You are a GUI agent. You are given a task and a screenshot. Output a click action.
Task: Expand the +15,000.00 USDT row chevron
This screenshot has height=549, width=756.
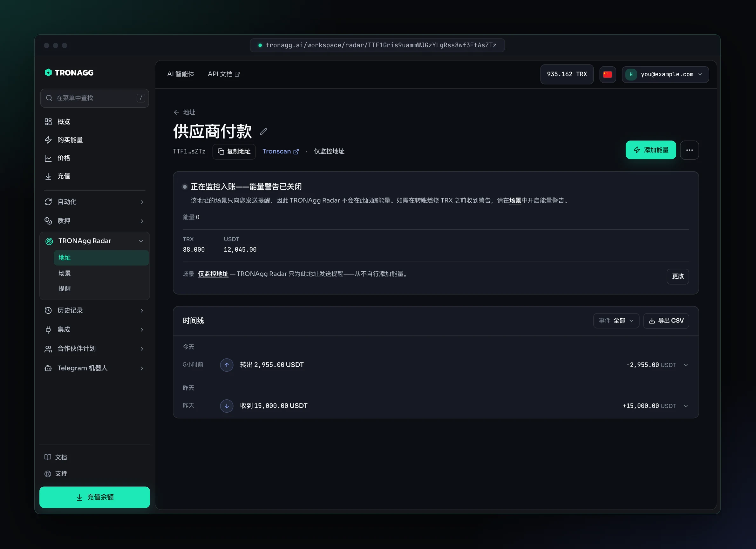point(685,406)
